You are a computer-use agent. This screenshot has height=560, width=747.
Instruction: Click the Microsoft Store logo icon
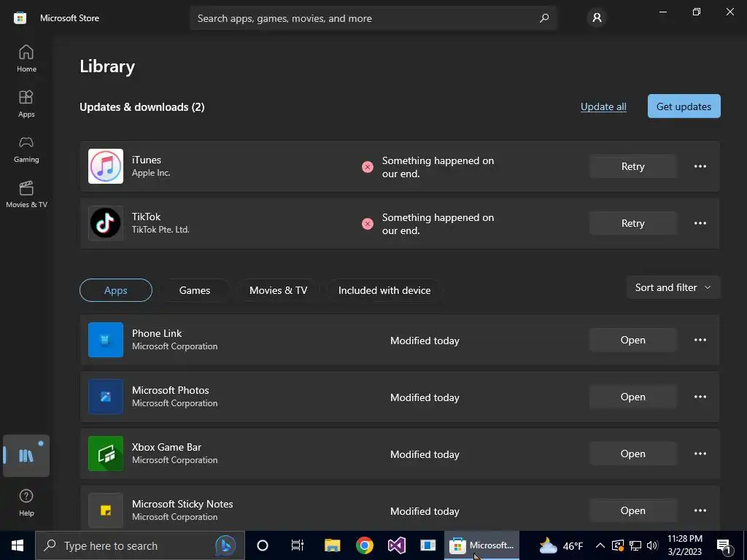pyautogui.click(x=20, y=18)
